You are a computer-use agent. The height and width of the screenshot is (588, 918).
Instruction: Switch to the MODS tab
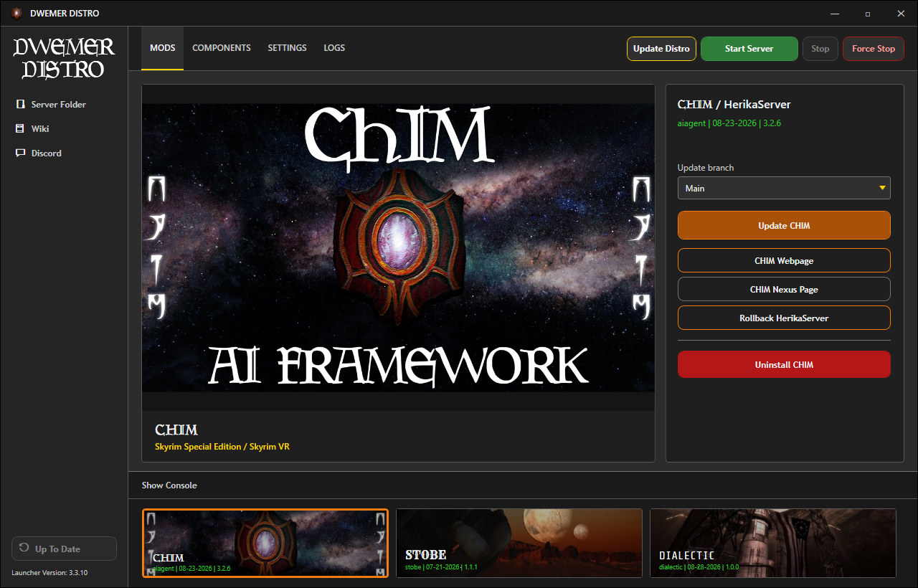point(162,48)
